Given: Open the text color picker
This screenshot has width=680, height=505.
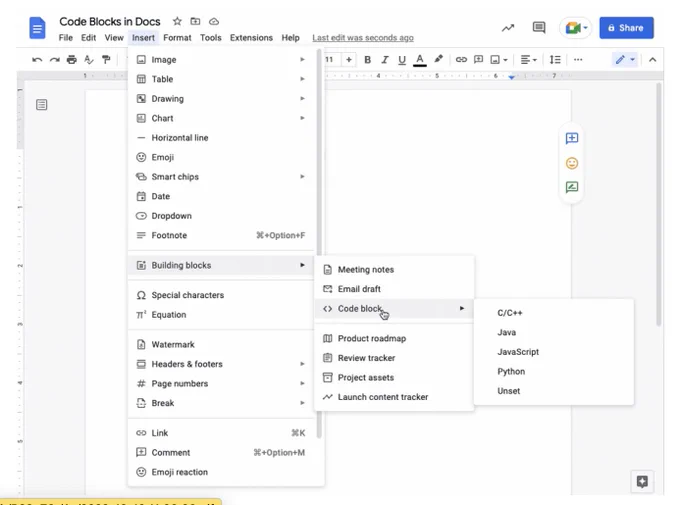Looking at the screenshot, I should (420, 60).
